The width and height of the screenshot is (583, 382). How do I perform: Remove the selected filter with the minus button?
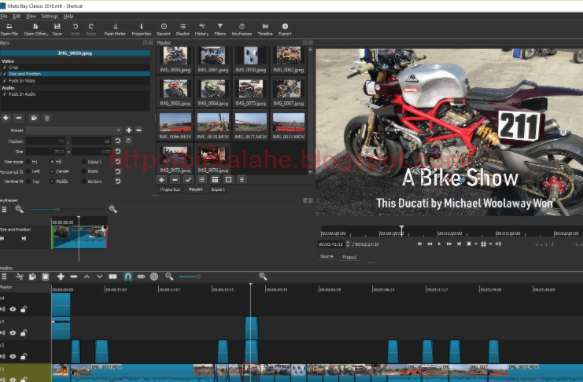pos(19,118)
